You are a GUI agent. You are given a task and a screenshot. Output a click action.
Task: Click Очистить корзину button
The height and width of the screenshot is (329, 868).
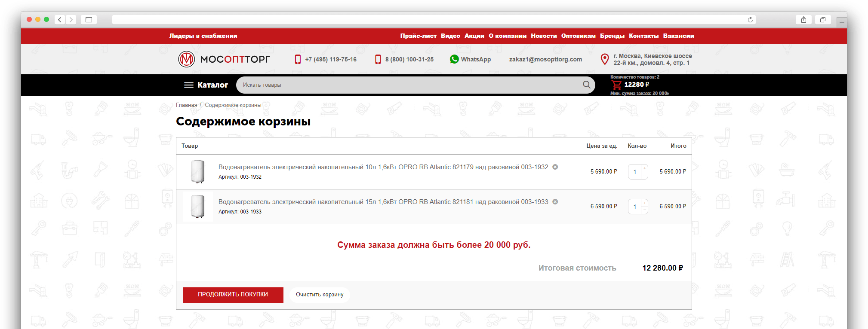320,295
